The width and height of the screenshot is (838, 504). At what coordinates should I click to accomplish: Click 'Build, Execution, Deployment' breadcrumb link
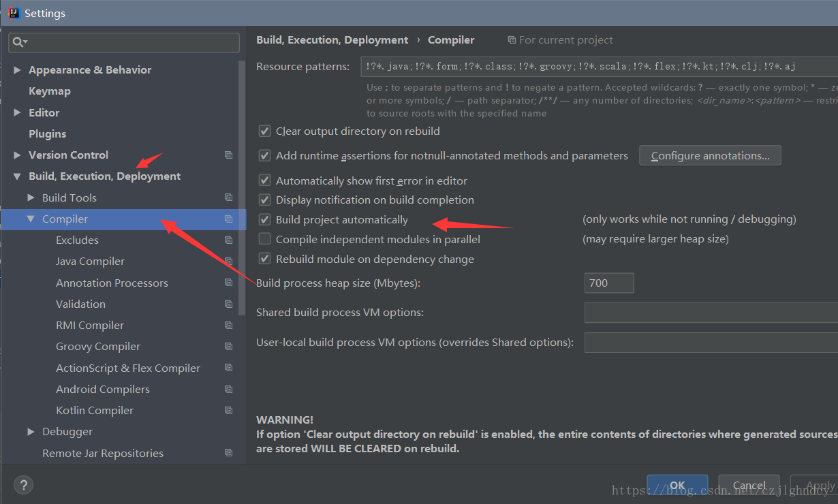tap(332, 40)
